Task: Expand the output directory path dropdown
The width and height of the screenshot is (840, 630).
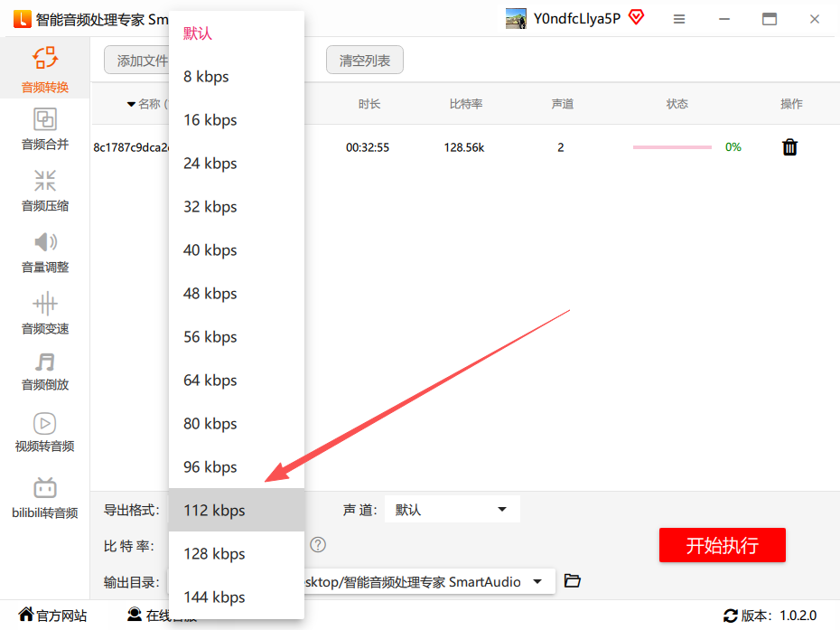Action: coord(538,582)
